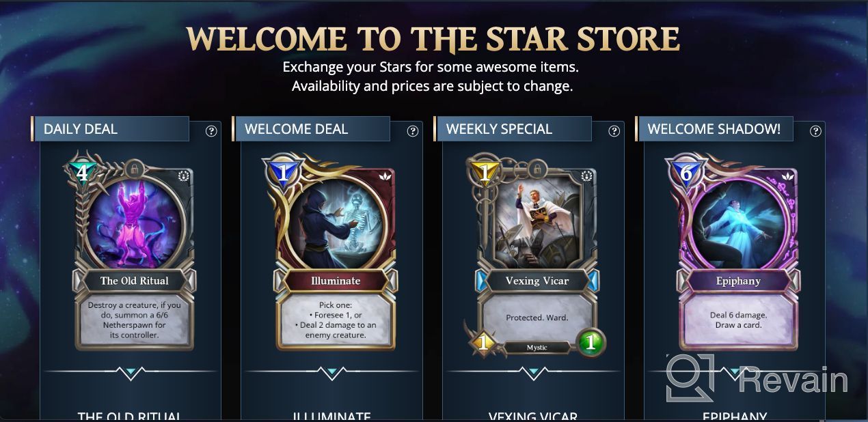Open the Epiphany card artwork
The height and width of the screenshot is (422, 868).
738,220
